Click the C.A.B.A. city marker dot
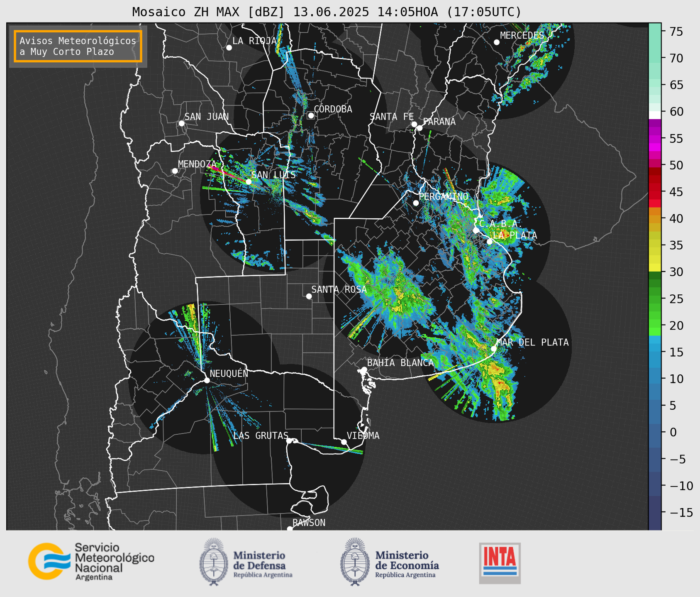 476,230
